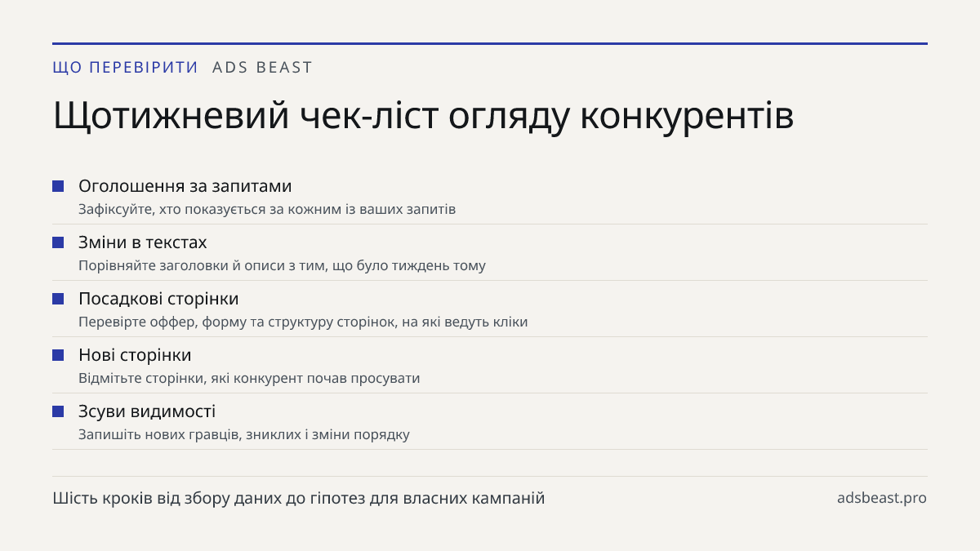
Task: Click the line starting "Порівняйте заголовки й описи"
Action: [x=282, y=265]
